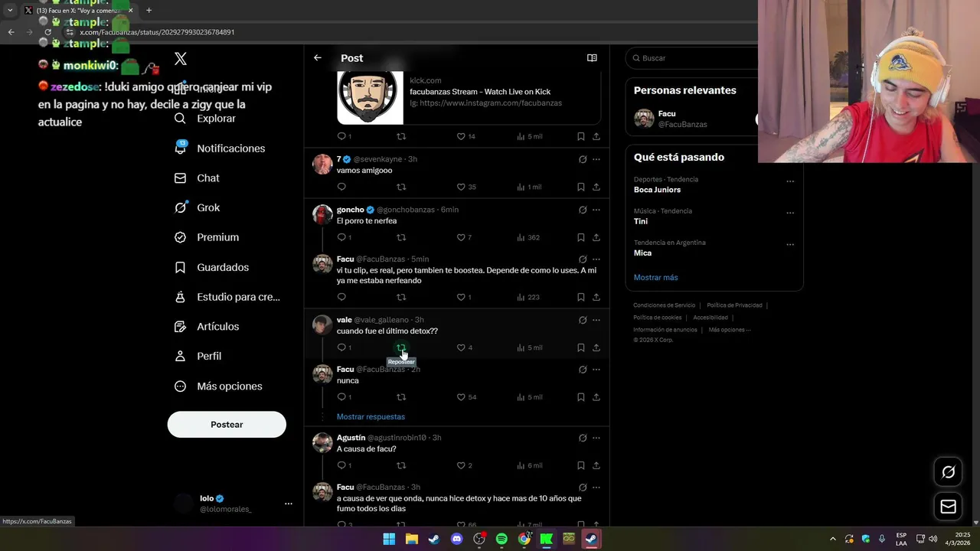Open Notificaciones in the sidebar
Screen dimensions: 980x551
tap(219, 148)
